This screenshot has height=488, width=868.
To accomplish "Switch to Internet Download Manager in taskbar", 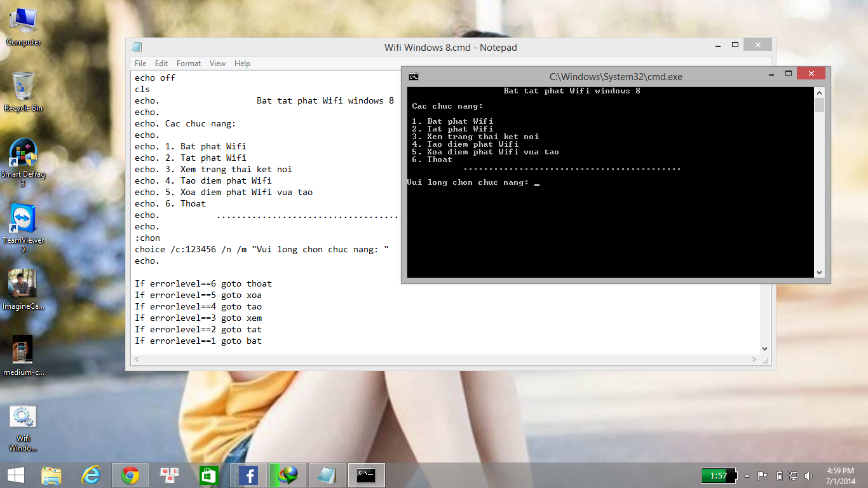I will 288,475.
